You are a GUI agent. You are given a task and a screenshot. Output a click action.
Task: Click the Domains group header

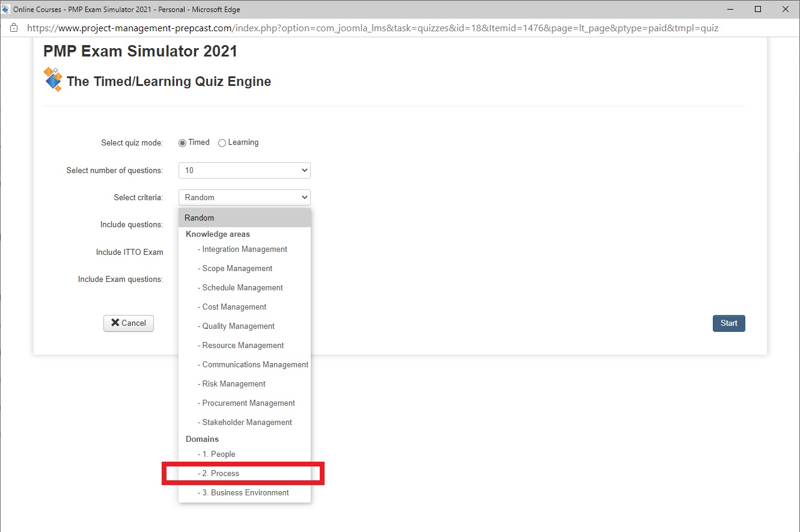point(202,439)
